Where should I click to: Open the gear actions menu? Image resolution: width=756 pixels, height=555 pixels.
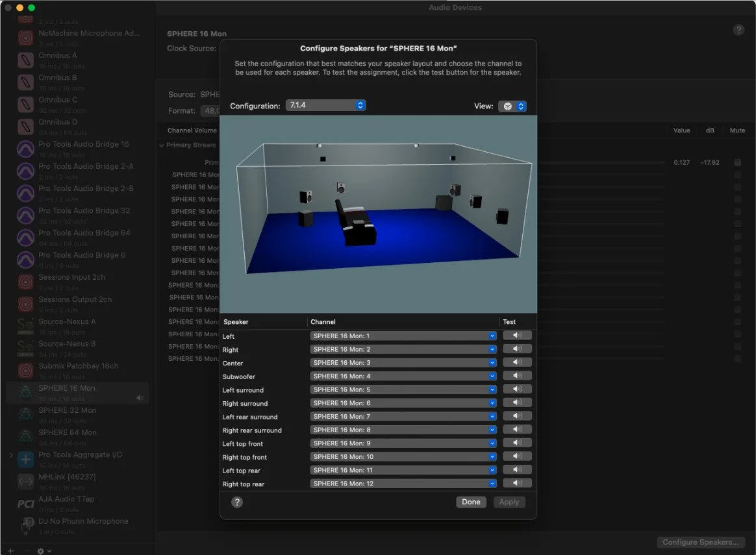[44, 550]
